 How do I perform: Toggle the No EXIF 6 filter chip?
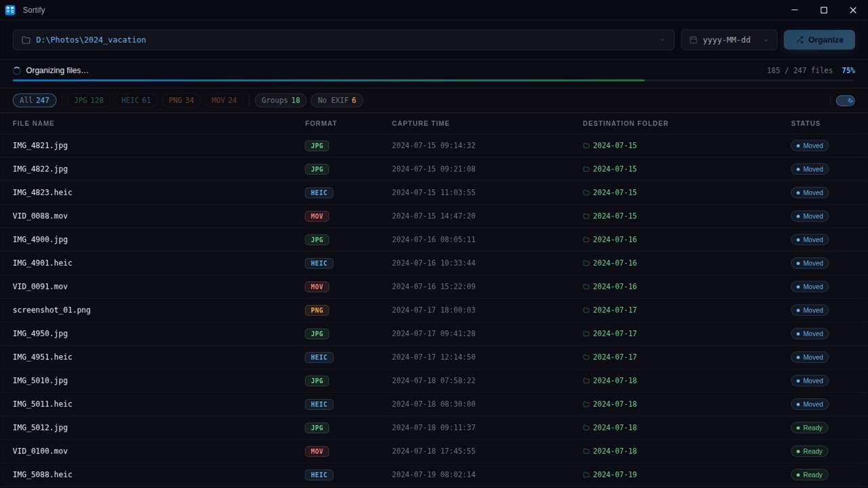337,100
